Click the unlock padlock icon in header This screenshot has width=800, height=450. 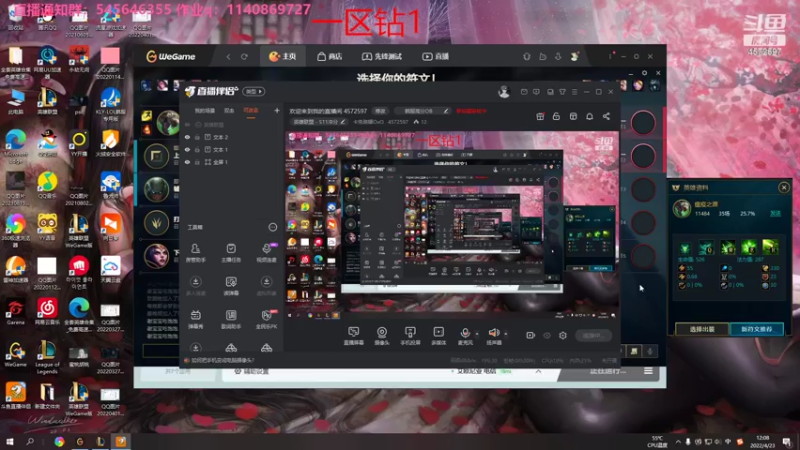[x=556, y=116]
